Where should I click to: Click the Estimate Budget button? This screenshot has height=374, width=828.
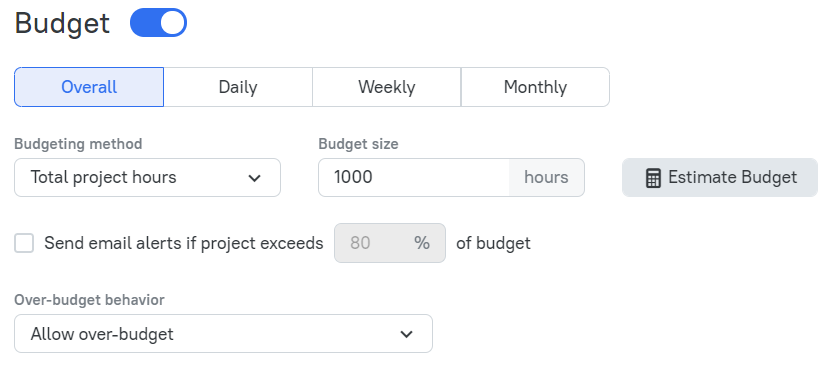click(720, 177)
